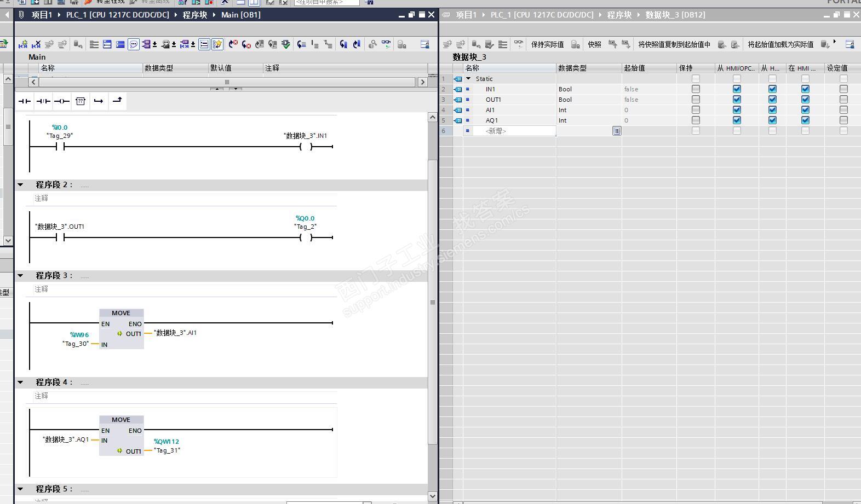Click the 快照 button
The width and height of the screenshot is (861, 504).
point(594,44)
